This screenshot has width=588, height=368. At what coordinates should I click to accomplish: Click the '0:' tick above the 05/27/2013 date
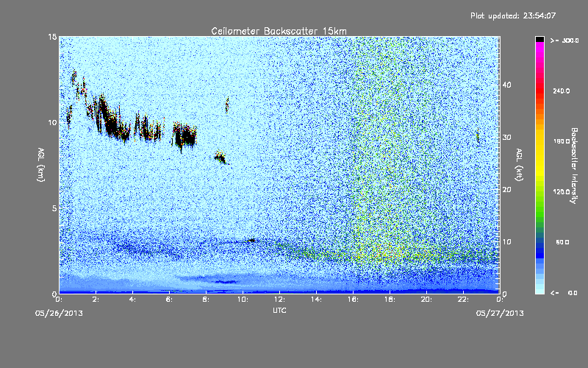click(500, 300)
